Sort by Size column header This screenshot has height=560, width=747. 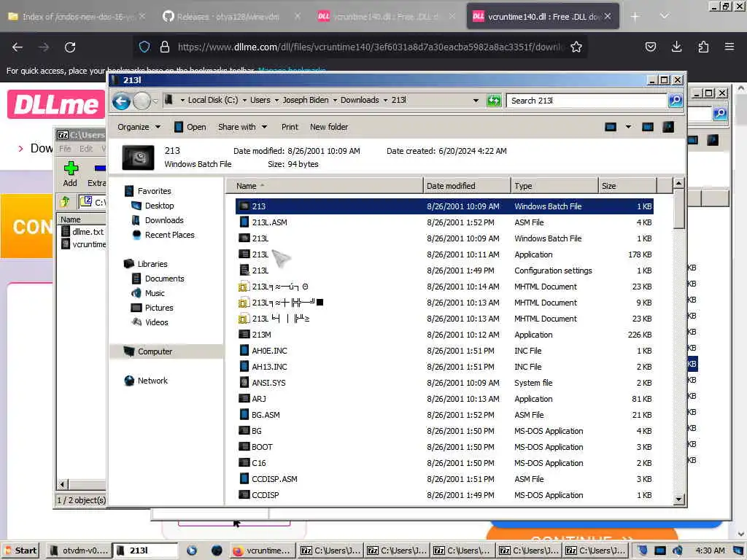pos(627,186)
